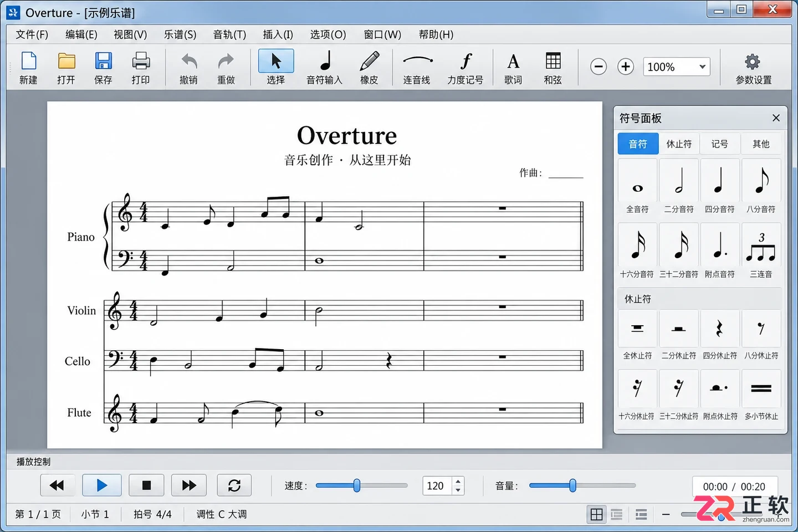Open 参数设置 settings gear
Image resolution: width=798 pixels, height=532 pixels.
tap(754, 68)
